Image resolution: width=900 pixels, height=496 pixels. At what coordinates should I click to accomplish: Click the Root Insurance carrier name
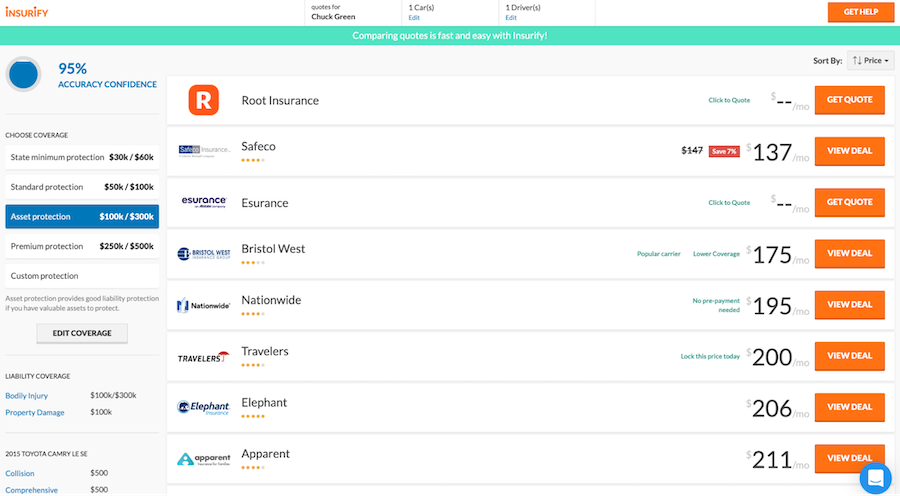click(280, 100)
